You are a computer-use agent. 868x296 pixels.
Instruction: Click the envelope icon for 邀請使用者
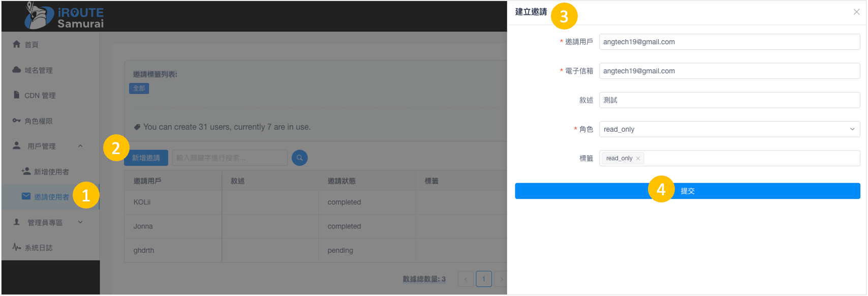pos(26,196)
